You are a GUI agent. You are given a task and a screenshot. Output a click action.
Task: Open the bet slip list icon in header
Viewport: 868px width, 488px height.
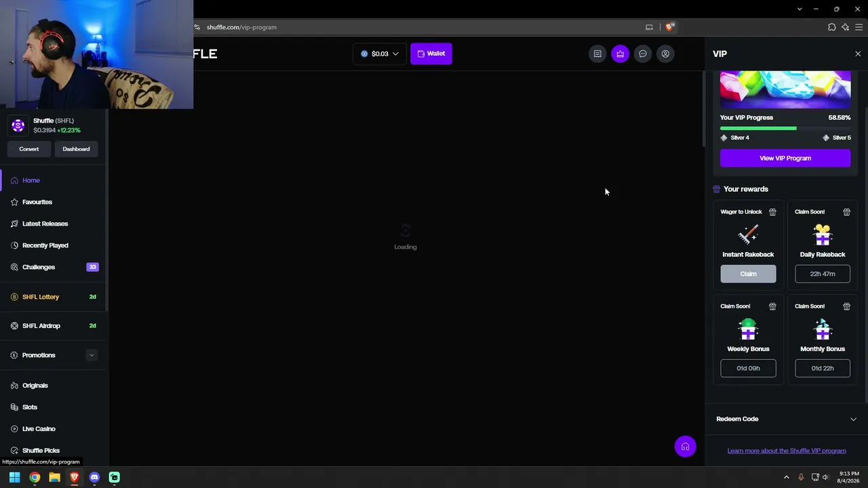coord(597,54)
